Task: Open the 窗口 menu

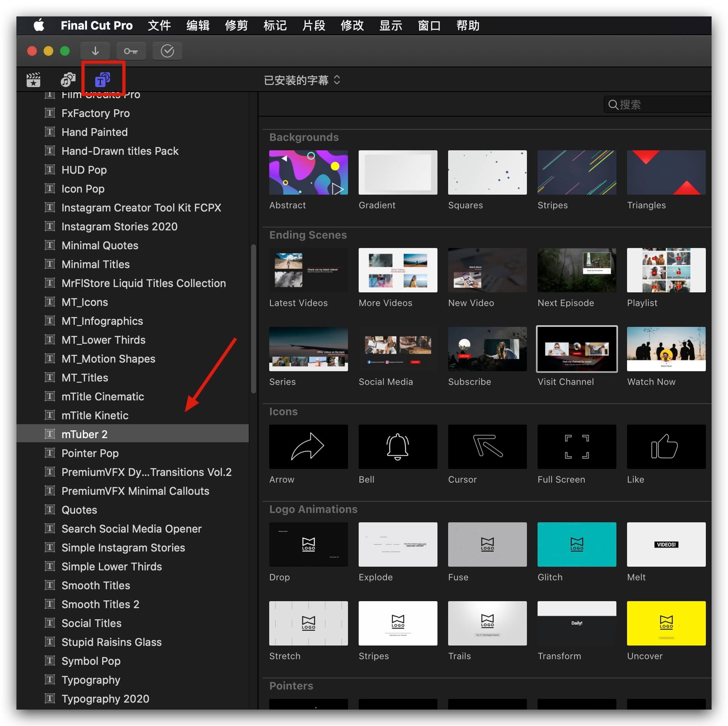Action: point(429,25)
